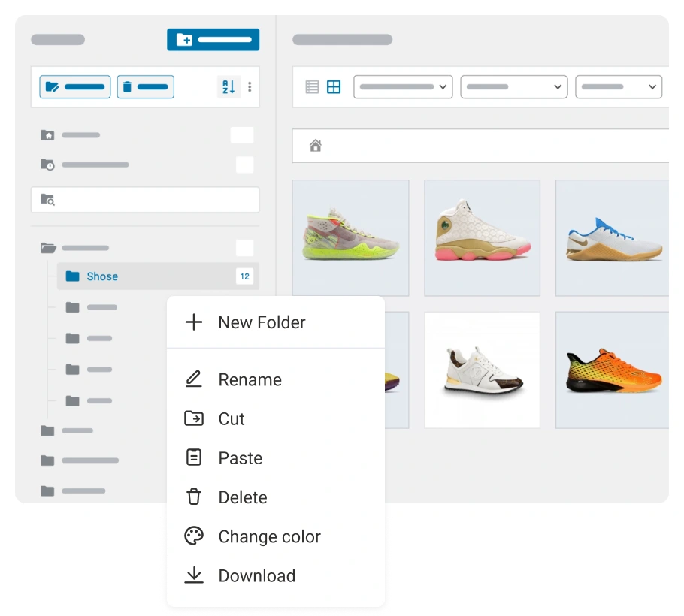684x616 pixels.
Task: Click the add new folder button
Action: click(213, 40)
